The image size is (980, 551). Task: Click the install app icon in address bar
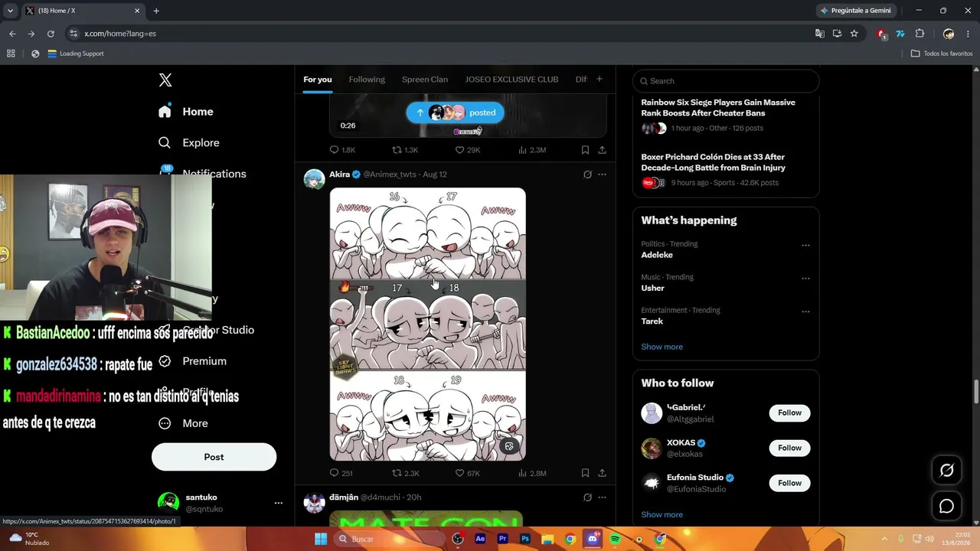(x=837, y=34)
